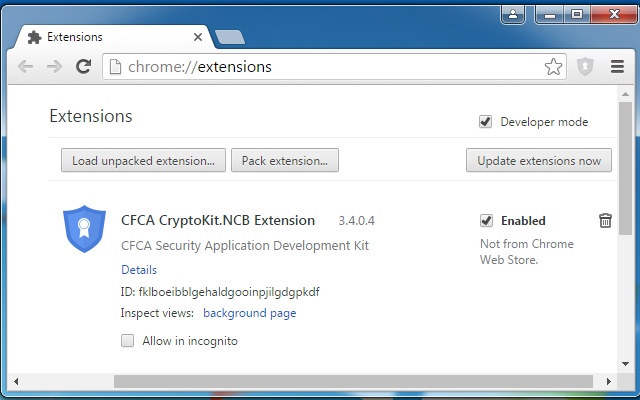Viewport: 640px width, 400px height.
Task: Reload the extensions page
Action: coord(84,66)
